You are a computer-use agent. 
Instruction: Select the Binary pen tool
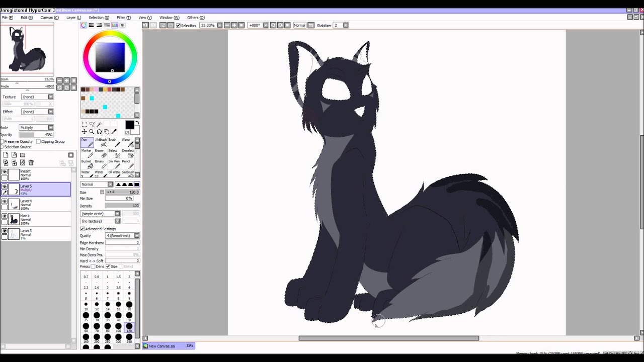point(100,164)
